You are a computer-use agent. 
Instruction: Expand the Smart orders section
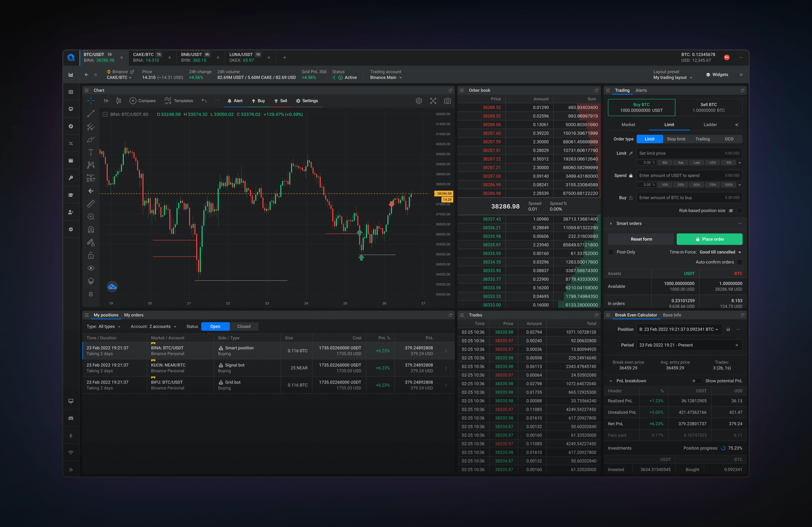(x=611, y=224)
